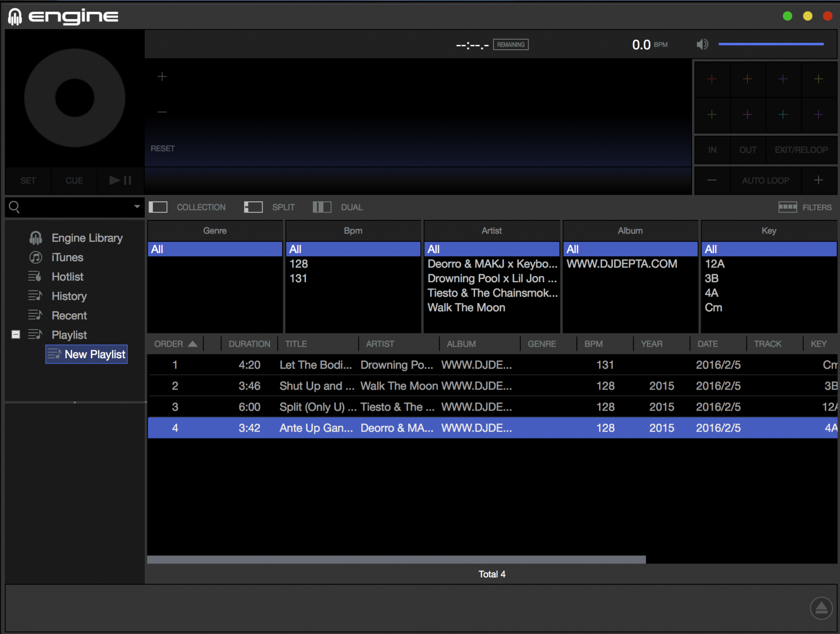
Task: Sort by the ORDER column header
Action: tap(175, 344)
